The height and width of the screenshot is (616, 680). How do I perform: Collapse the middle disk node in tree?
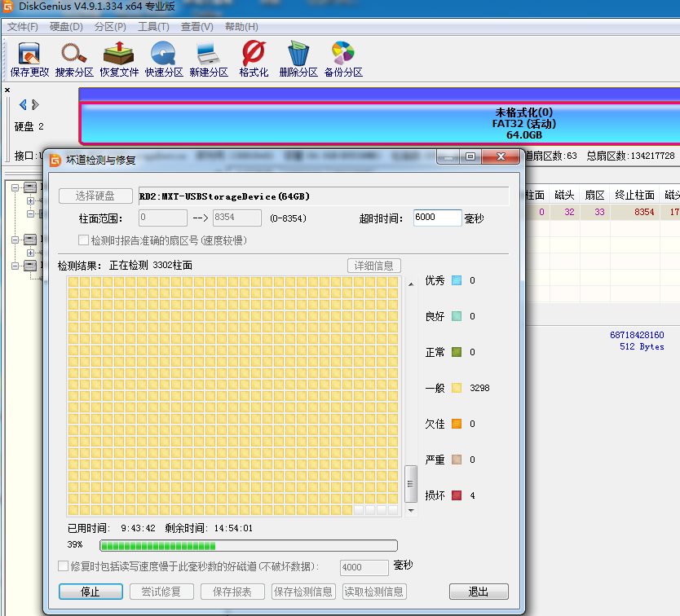pyautogui.click(x=15, y=240)
